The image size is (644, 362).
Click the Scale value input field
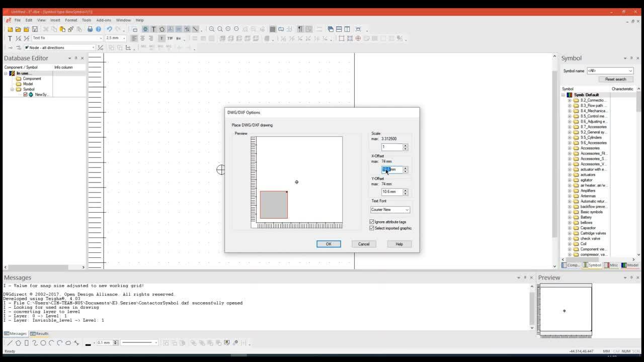(x=391, y=147)
